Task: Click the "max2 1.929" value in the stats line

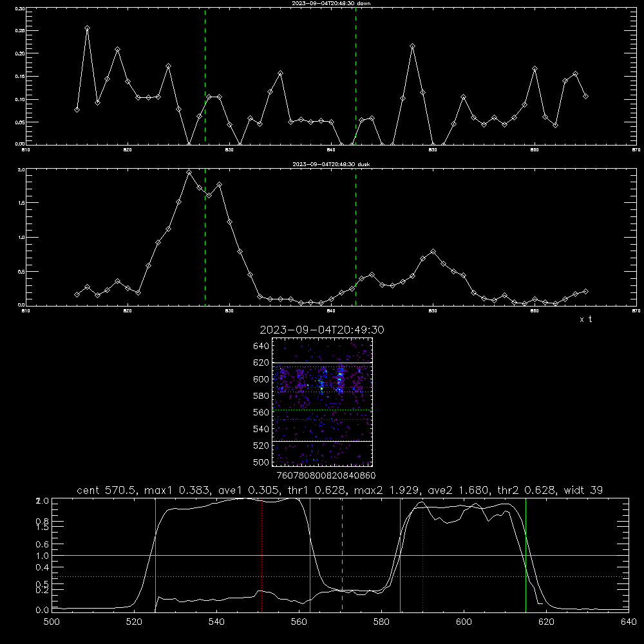Action: click(x=386, y=490)
